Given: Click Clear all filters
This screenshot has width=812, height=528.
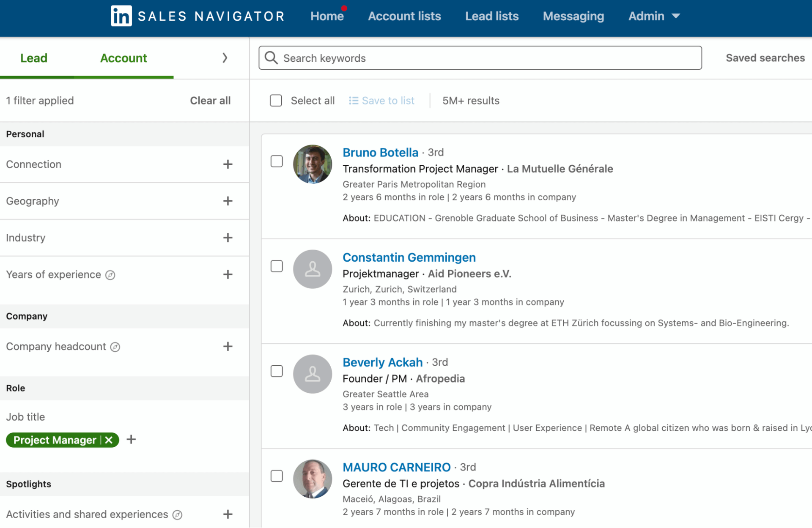Looking at the screenshot, I should click(210, 101).
